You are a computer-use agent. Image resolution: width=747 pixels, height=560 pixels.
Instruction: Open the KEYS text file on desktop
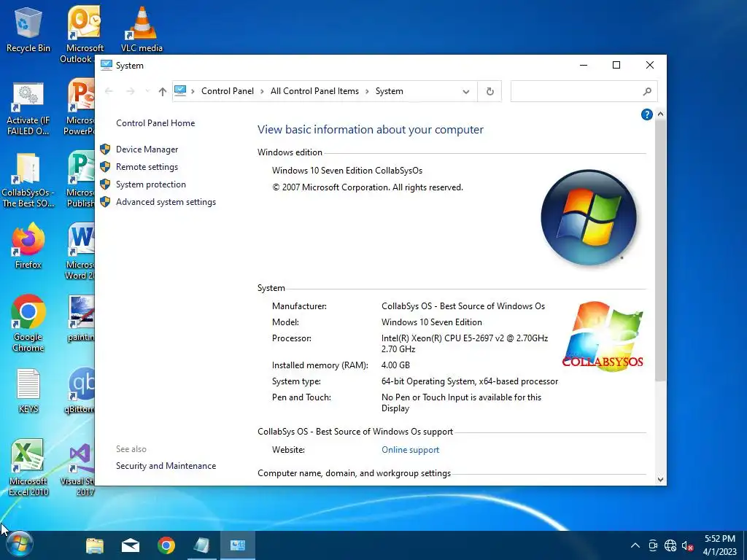click(x=28, y=391)
